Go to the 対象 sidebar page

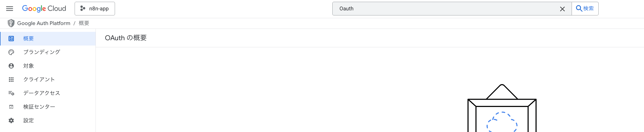[x=28, y=66]
